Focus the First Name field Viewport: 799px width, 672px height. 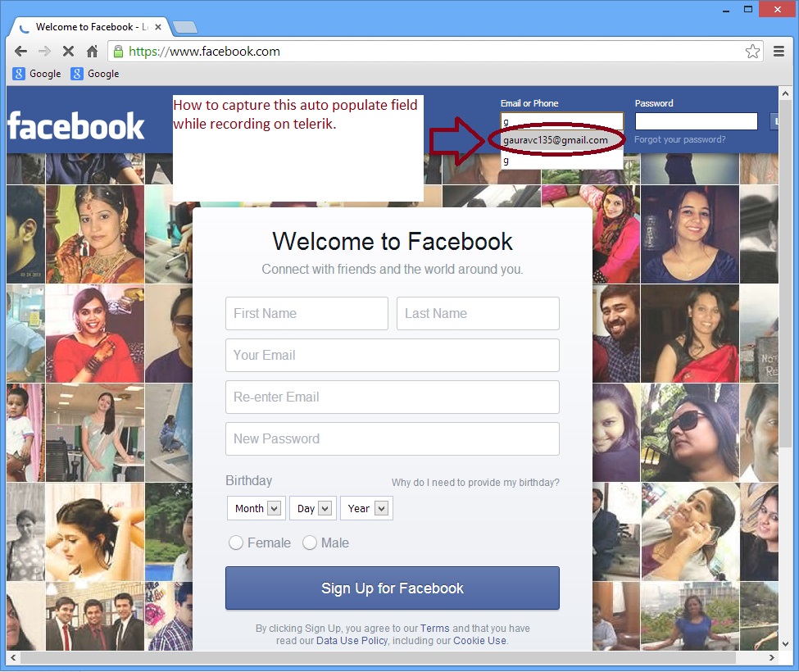(306, 313)
